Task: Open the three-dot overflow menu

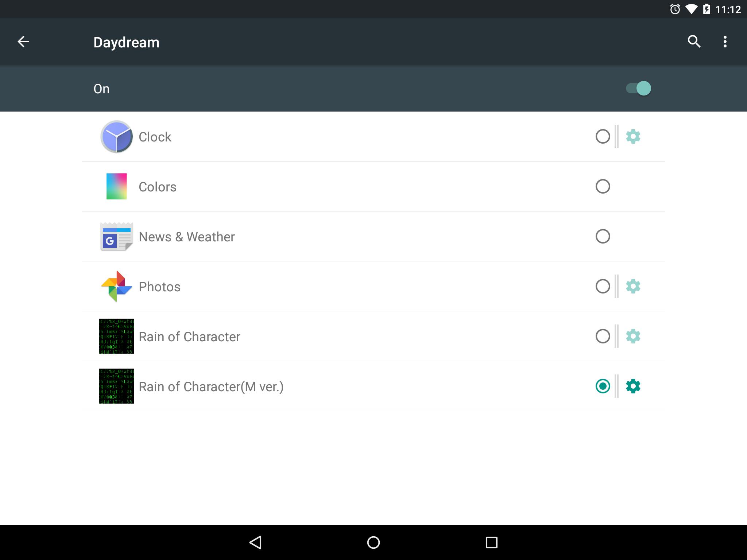Action: coord(725,42)
